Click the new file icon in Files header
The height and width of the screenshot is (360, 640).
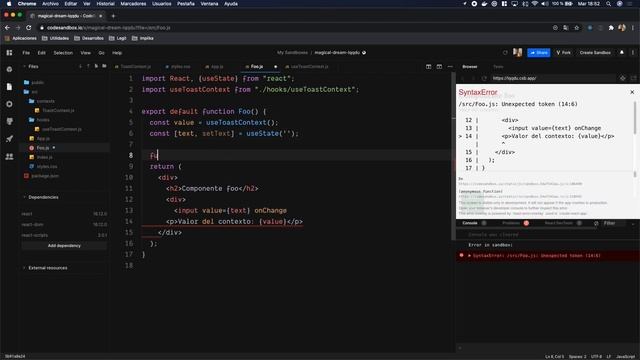[96, 66]
